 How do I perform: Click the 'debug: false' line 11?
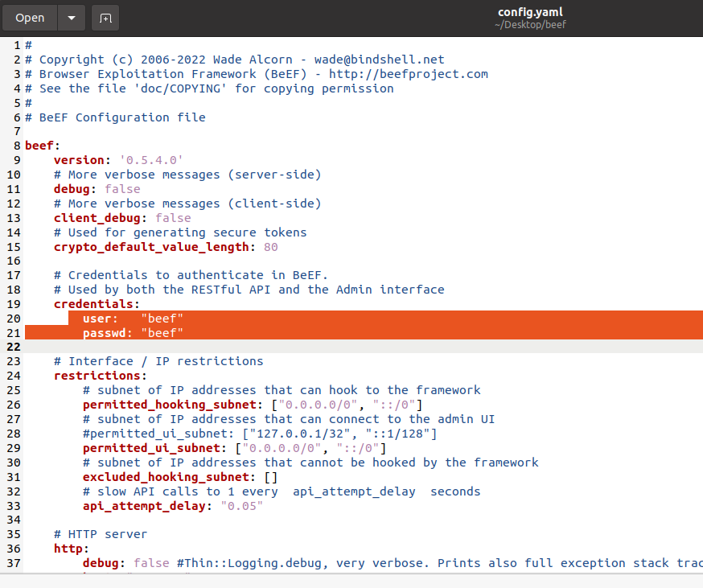(97, 189)
